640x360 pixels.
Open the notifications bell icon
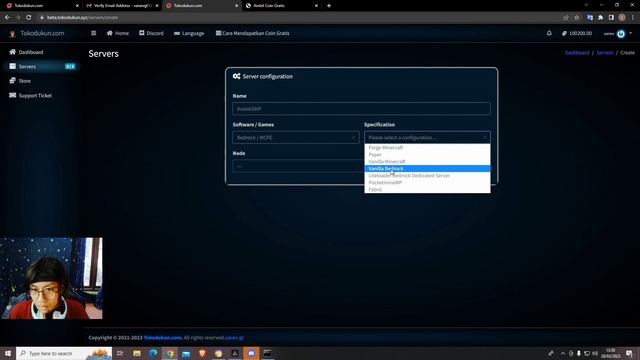pyautogui.click(x=549, y=33)
